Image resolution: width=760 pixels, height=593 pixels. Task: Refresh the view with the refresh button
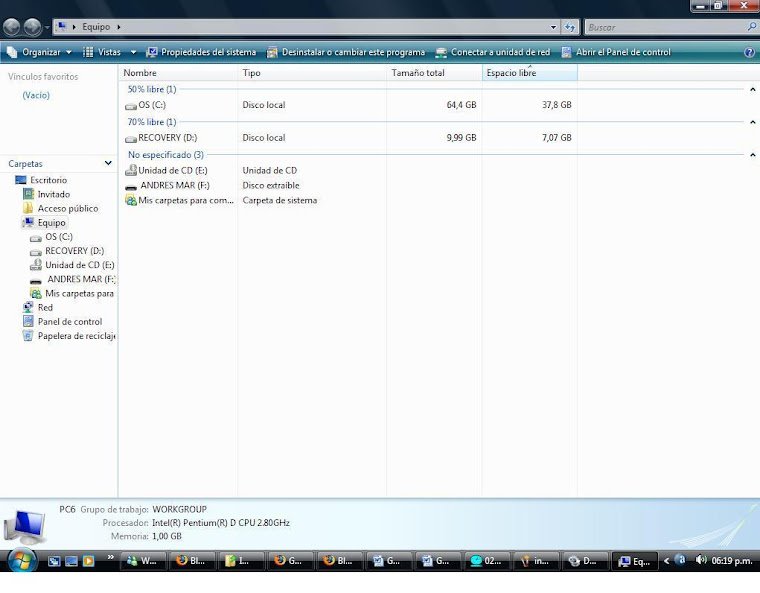570,28
